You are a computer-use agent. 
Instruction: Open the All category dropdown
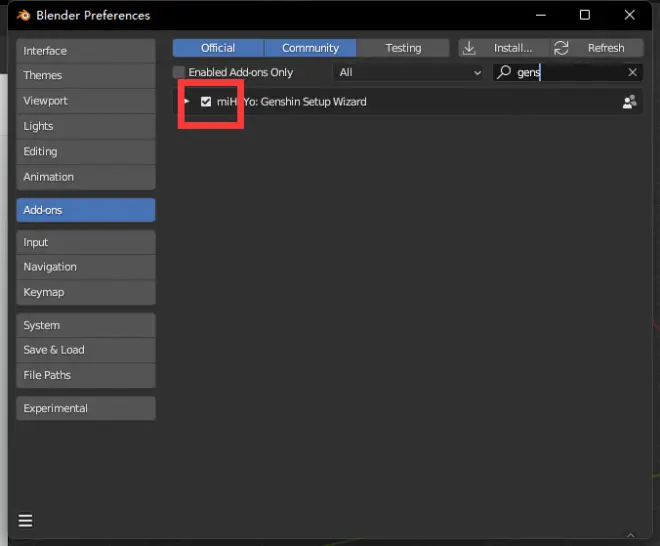(408, 72)
